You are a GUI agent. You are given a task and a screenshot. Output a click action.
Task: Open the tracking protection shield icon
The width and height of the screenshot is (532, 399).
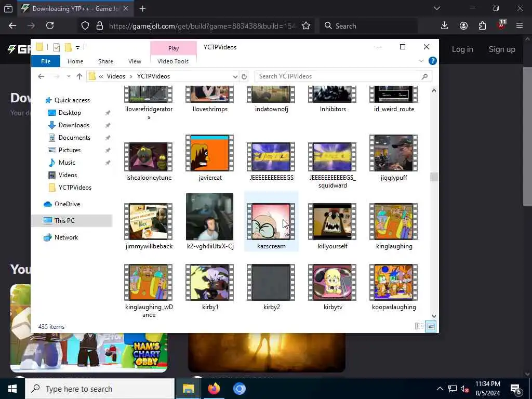(85, 26)
